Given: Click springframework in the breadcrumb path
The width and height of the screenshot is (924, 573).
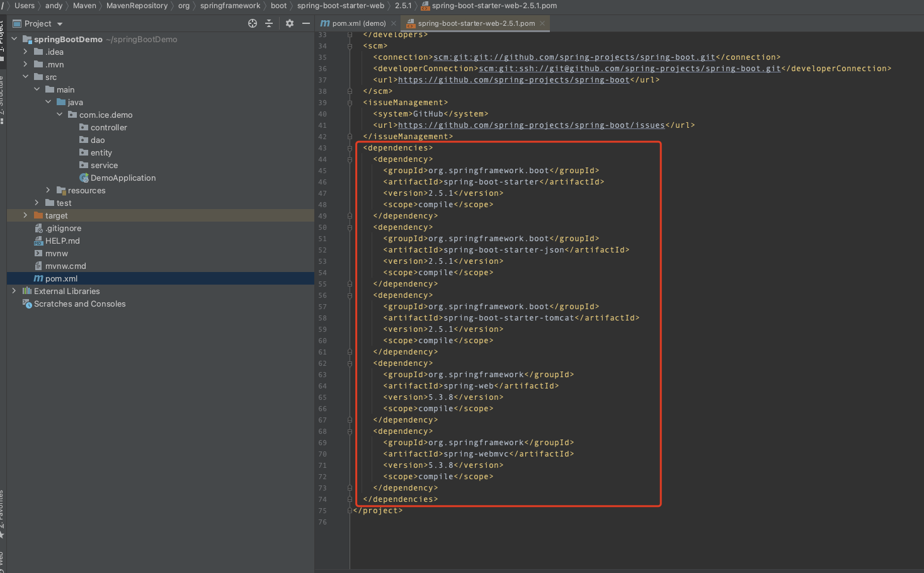Looking at the screenshot, I should [230, 6].
